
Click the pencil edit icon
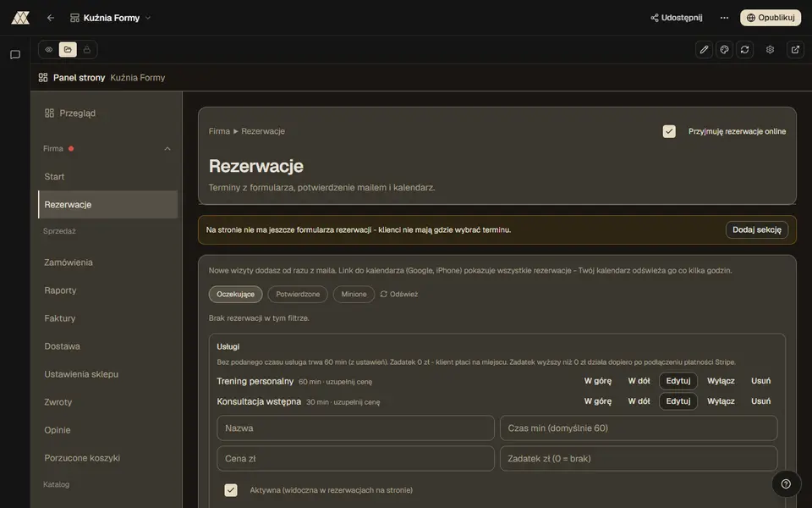click(704, 50)
